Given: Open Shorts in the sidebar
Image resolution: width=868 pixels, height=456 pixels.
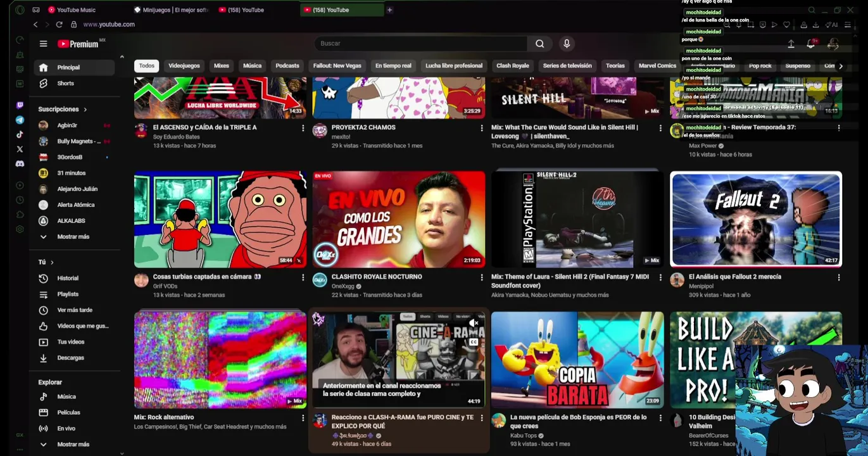Looking at the screenshot, I should 75,84.
